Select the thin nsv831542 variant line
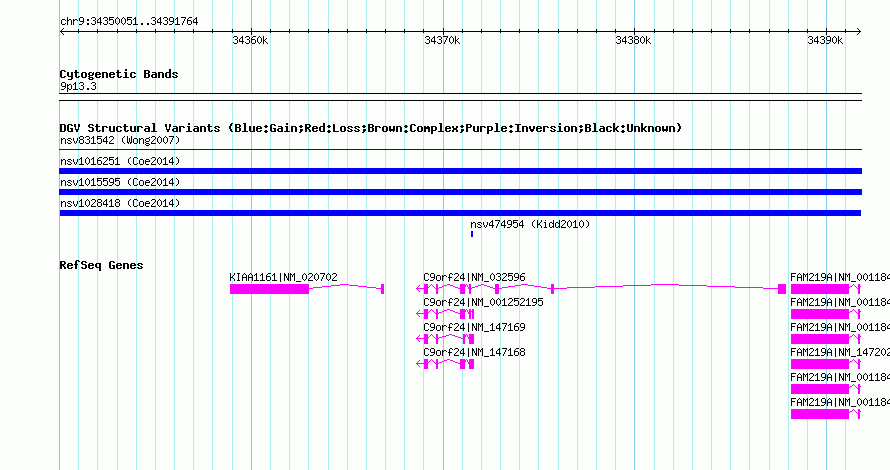The width and height of the screenshot is (890, 470). 460,150
